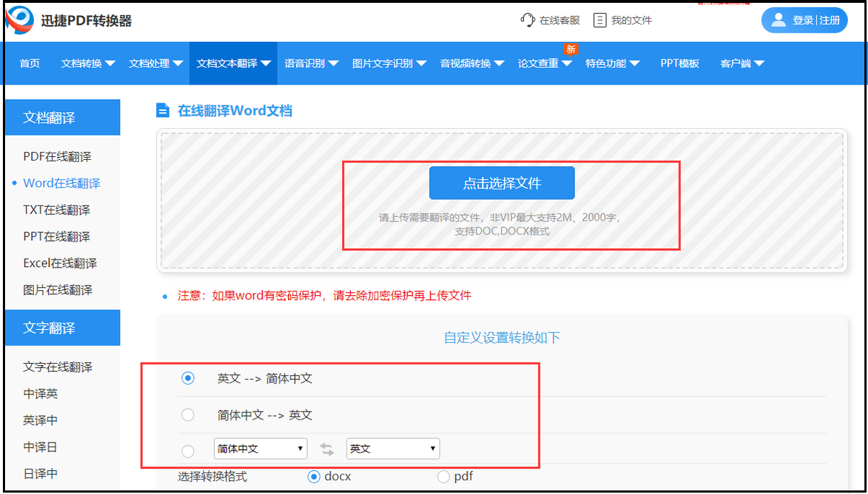868x494 pixels.
Task: Open PPT在线翻译 in the sidebar
Action: [56, 237]
